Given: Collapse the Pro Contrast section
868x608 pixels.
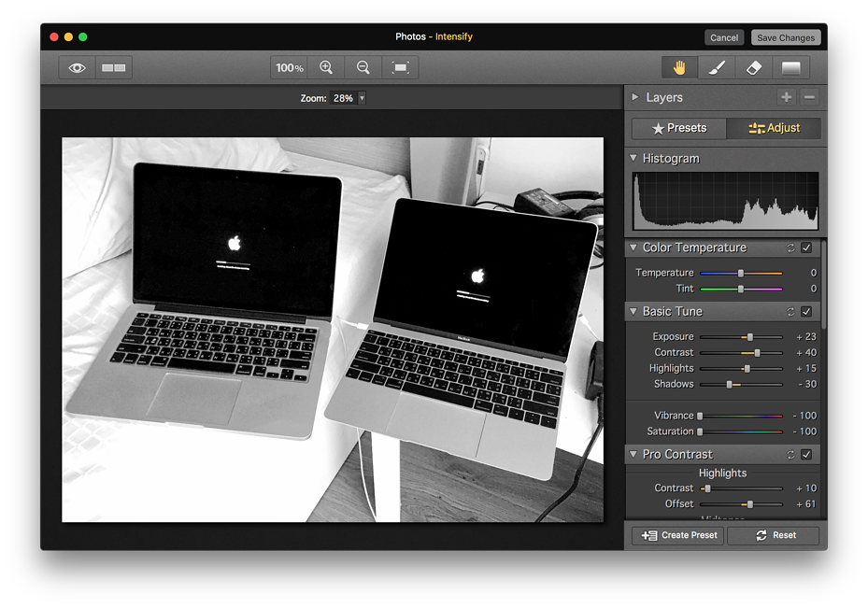Looking at the screenshot, I should pyautogui.click(x=633, y=454).
